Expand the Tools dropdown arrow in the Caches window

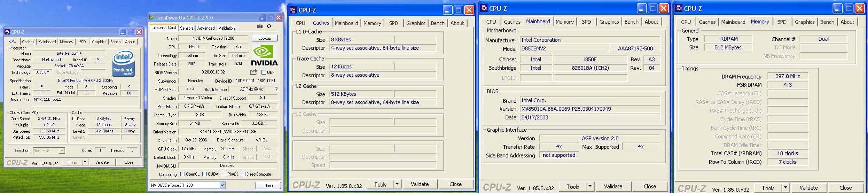[397, 184]
